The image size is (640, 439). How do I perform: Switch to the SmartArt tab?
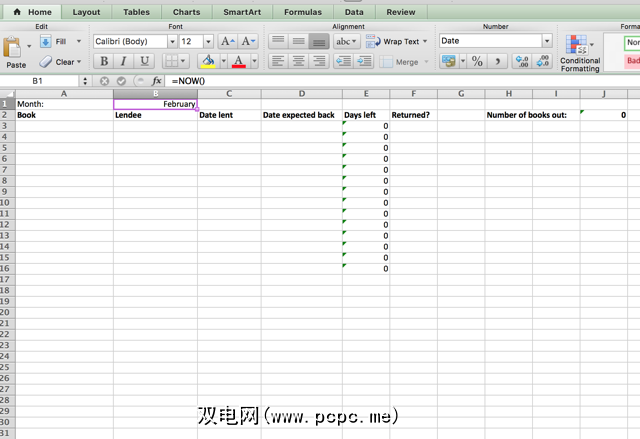(x=242, y=12)
